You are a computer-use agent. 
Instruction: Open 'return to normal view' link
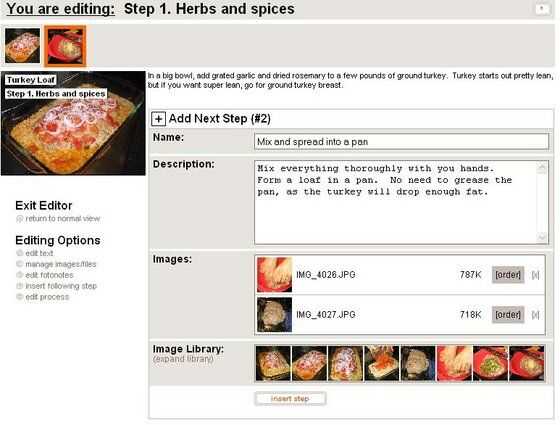point(62,219)
